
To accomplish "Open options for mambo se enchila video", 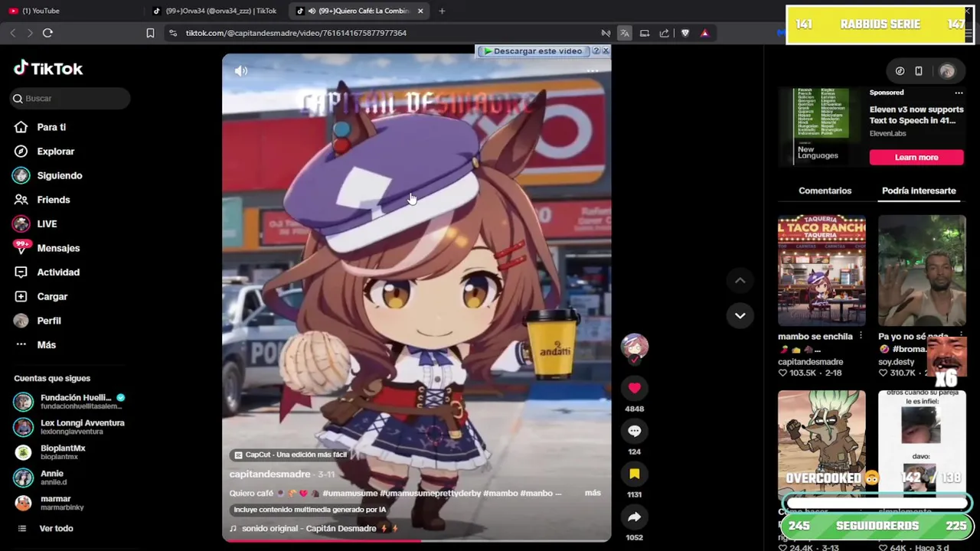I will [861, 336].
